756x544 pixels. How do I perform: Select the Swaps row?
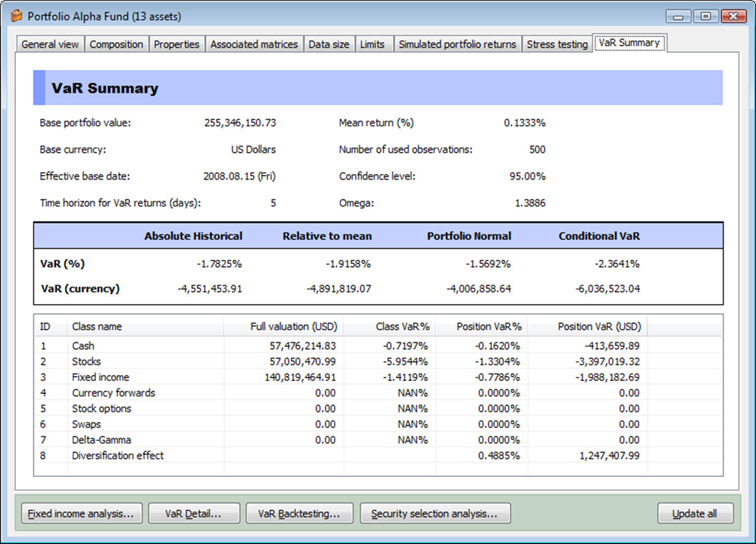[x=379, y=424]
